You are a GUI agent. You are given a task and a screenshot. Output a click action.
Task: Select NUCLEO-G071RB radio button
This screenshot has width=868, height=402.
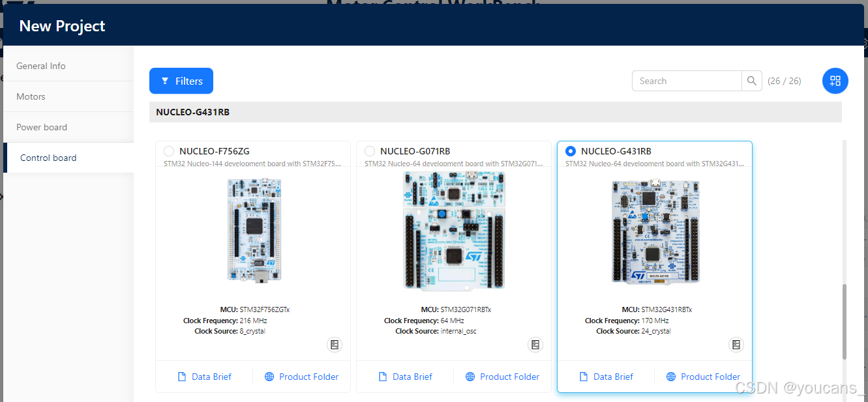tap(370, 151)
